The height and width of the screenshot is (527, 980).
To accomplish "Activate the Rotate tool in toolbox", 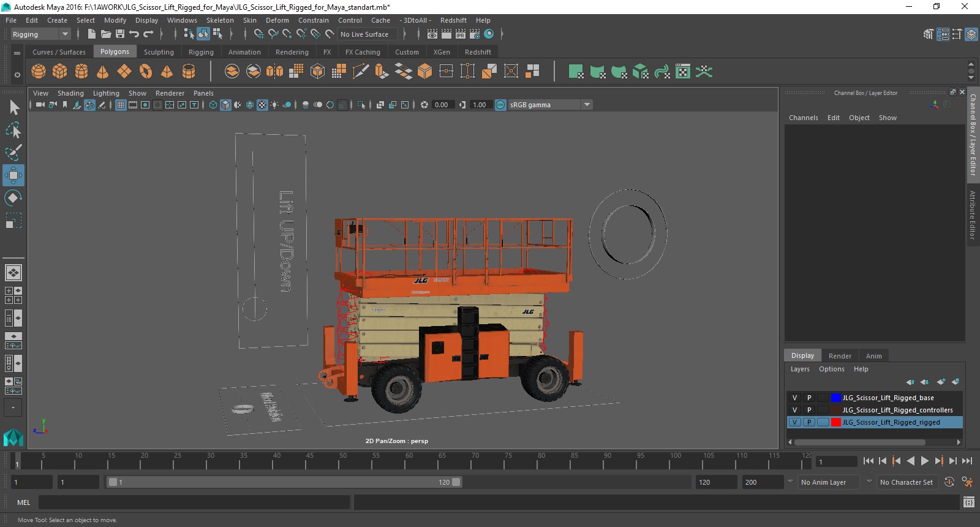I will [13, 198].
